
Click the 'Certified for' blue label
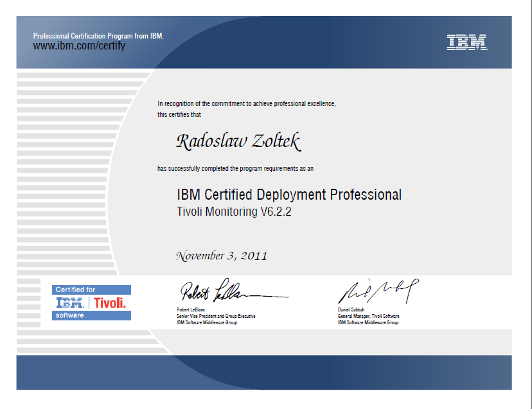(x=76, y=290)
